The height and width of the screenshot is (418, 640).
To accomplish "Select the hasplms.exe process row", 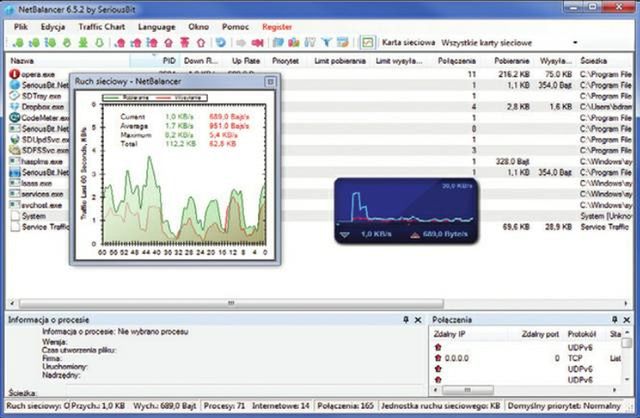I will click(x=320, y=161).
